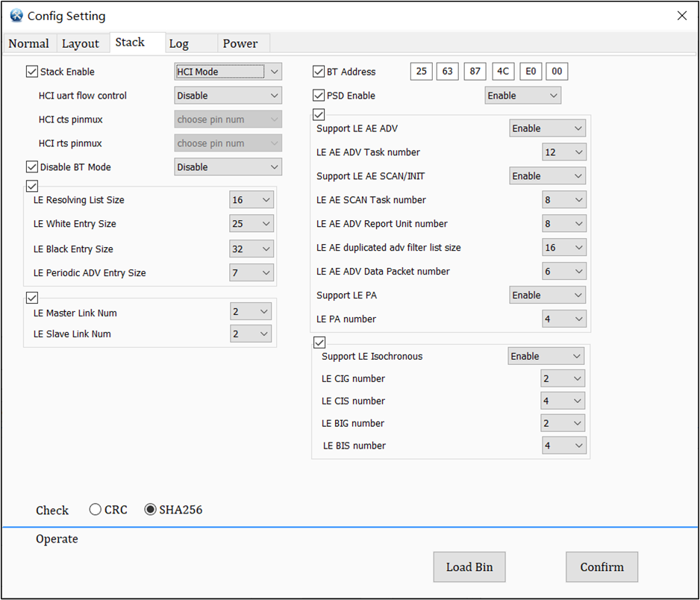The width and height of the screenshot is (700, 600).
Task: Select the CRC radio button
Action: (x=96, y=509)
